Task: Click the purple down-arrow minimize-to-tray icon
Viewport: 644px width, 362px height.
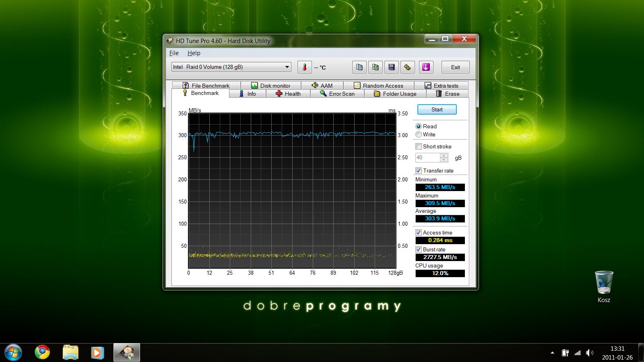Action: pos(426,67)
